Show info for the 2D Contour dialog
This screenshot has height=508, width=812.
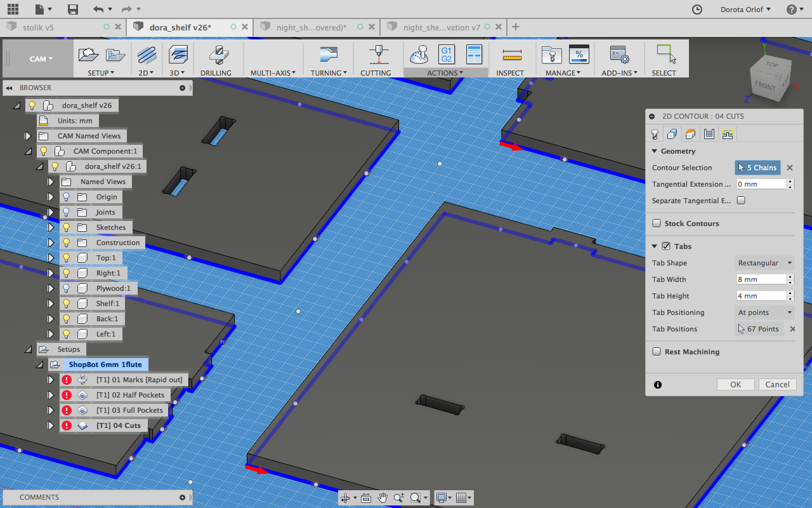[x=658, y=385]
